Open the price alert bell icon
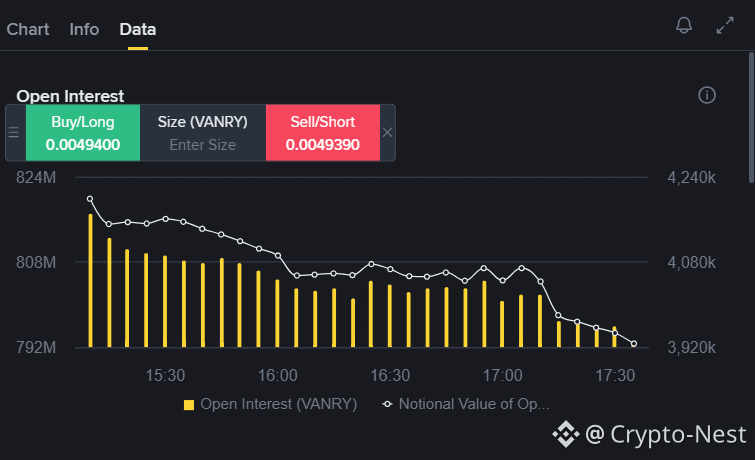The image size is (755, 460). tap(684, 25)
